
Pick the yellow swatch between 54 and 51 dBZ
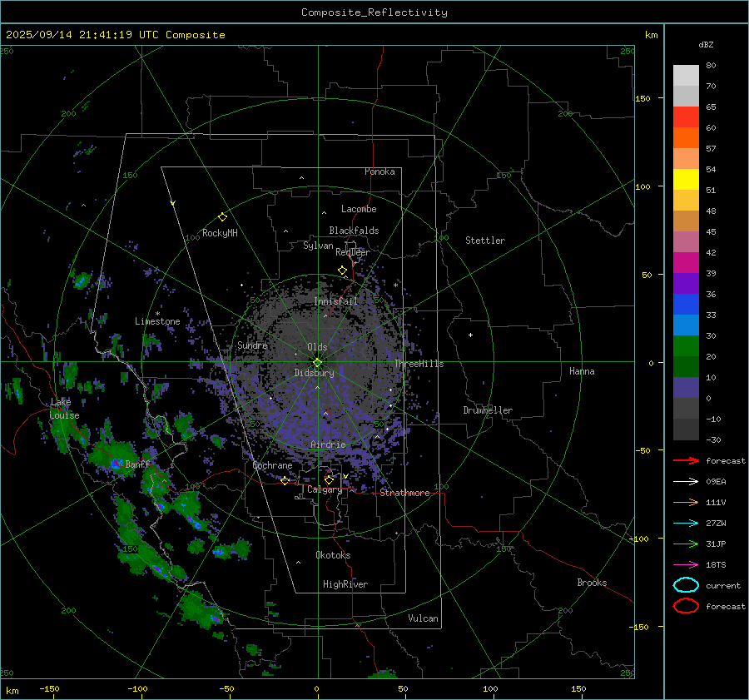point(686,180)
